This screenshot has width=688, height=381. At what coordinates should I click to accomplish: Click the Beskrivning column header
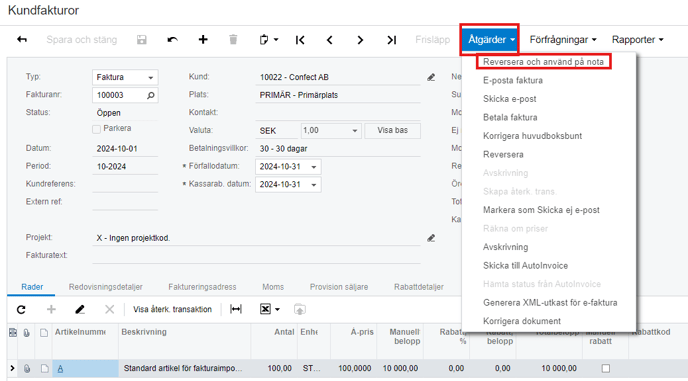tap(144, 332)
